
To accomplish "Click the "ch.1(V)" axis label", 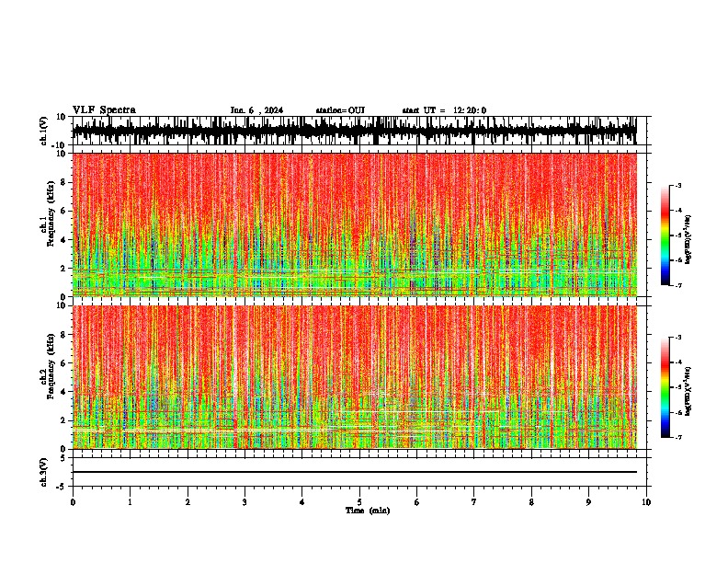I will [44, 131].
